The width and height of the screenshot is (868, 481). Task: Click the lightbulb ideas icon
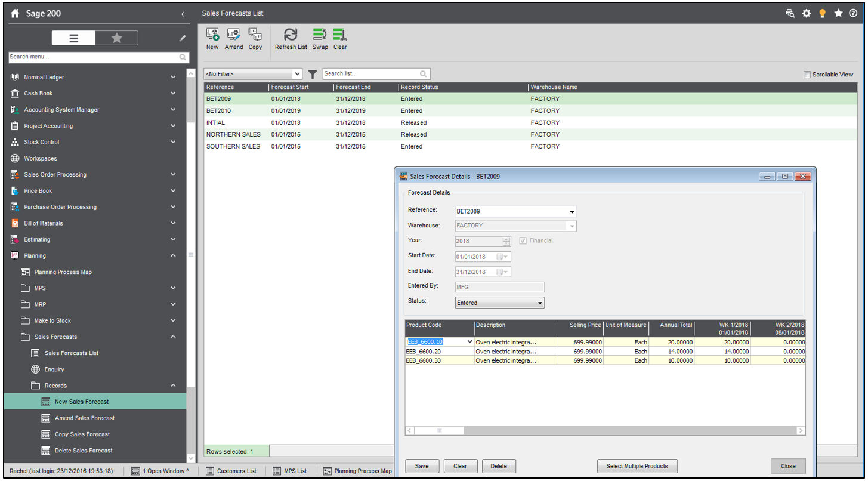(823, 13)
